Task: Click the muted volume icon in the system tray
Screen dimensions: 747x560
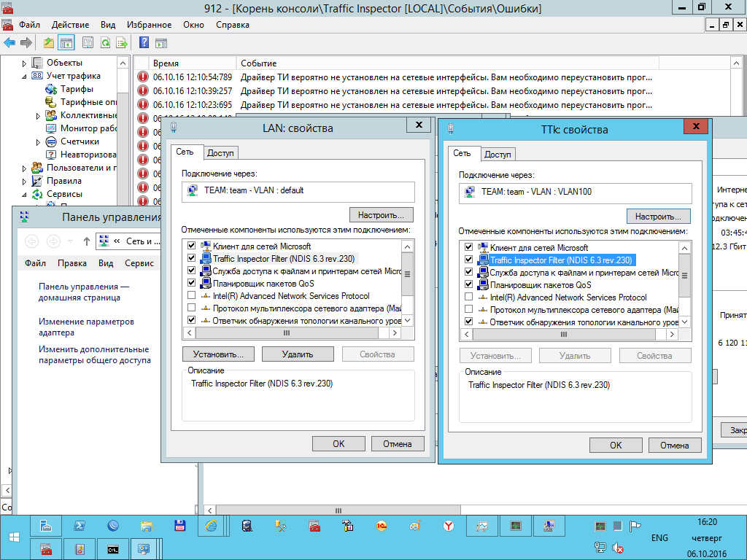Action: (617, 548)
